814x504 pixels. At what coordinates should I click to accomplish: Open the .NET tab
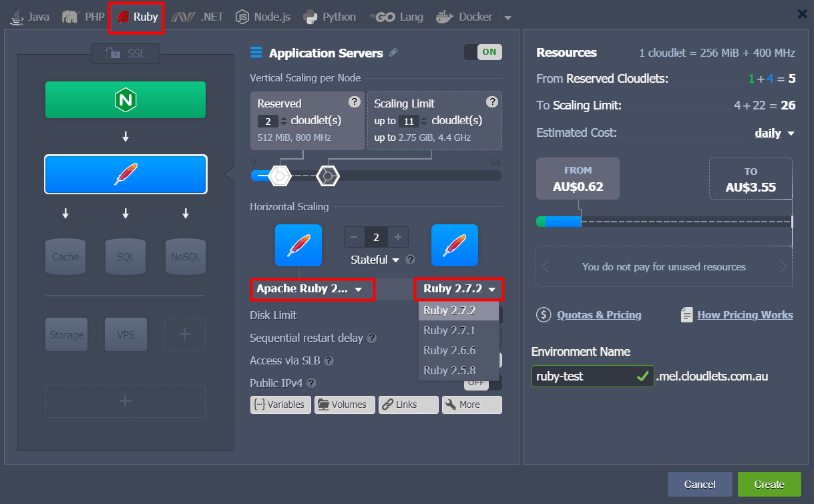(x=198, y=17)
